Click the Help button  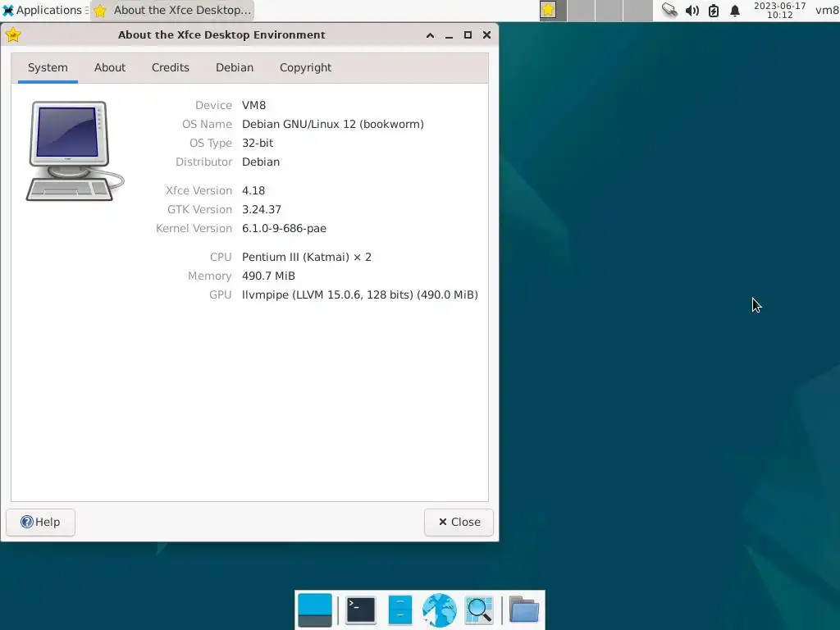coord(41,522)
